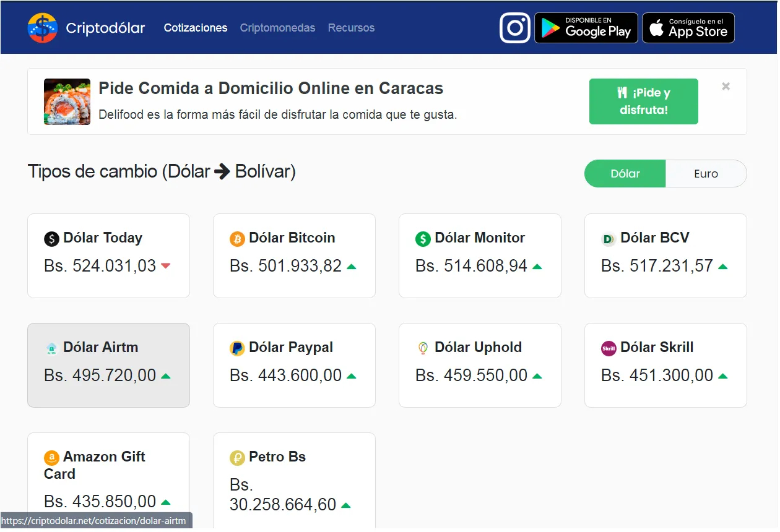Close the Delifood ad banner

(x=726, y=87)
